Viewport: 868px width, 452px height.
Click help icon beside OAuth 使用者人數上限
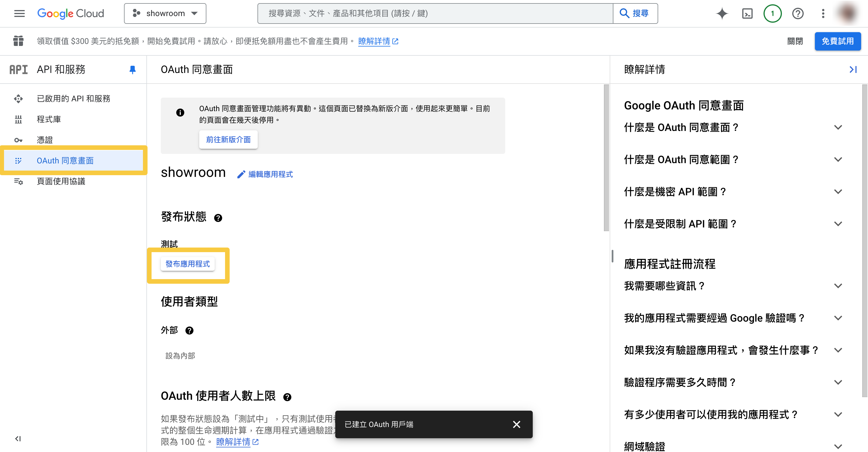click(x=287, y=397)
